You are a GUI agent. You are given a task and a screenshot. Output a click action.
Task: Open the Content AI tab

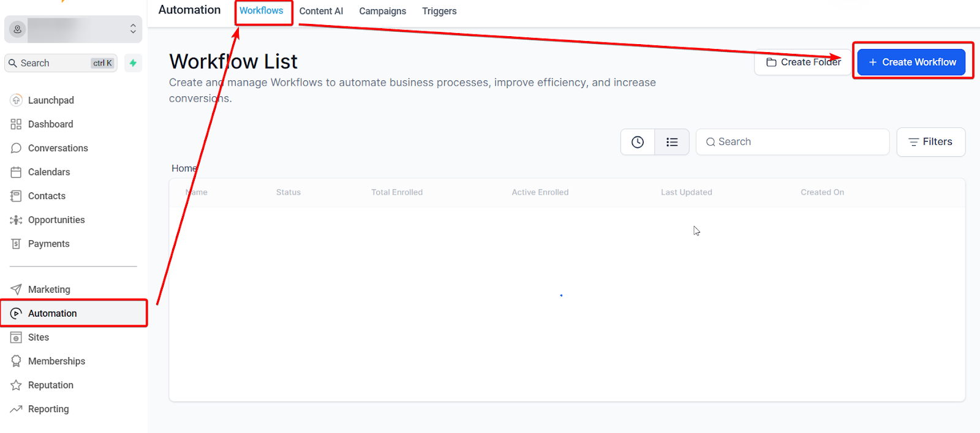321,11
